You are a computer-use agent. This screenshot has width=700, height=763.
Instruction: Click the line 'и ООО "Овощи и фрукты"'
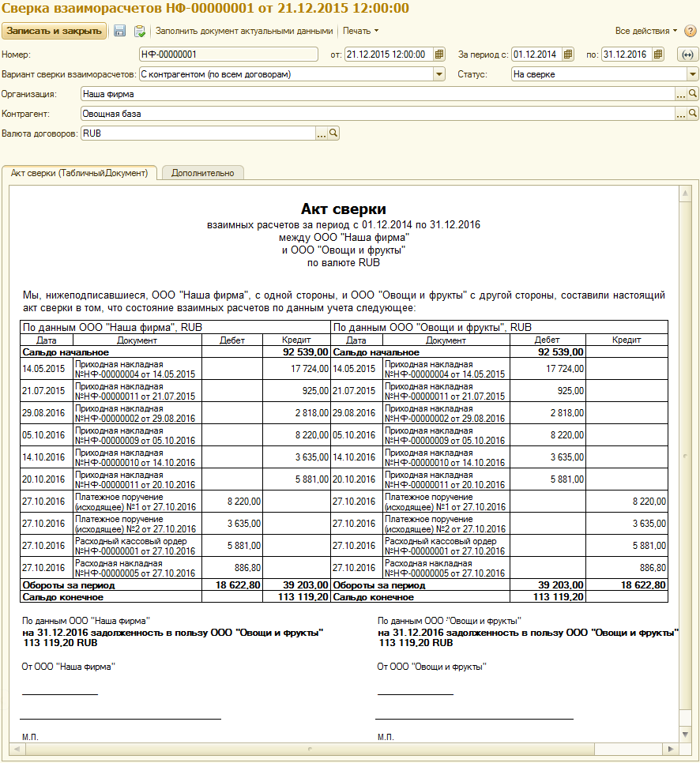pyautogui.click(x=344, y=250)
